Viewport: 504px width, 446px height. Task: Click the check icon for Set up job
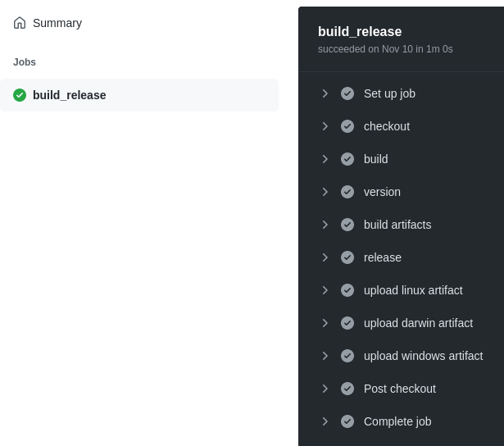click(347, 93)
